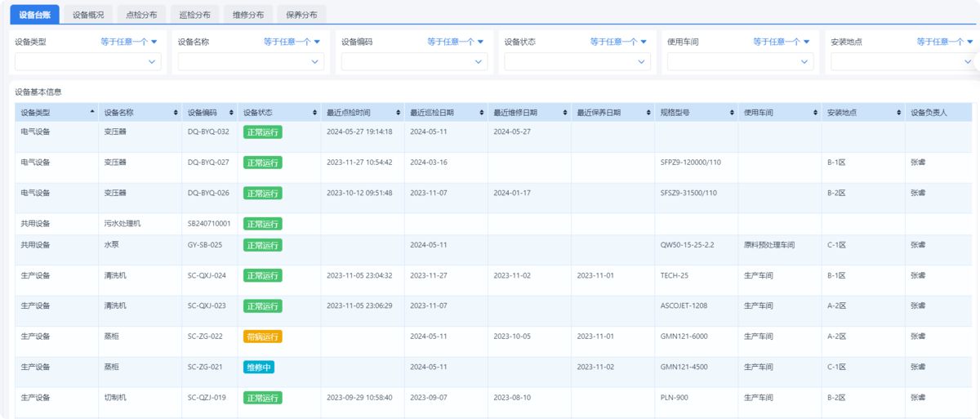The image size is (980, 419).
Task: Click device name 水泵
Action: 112,244
